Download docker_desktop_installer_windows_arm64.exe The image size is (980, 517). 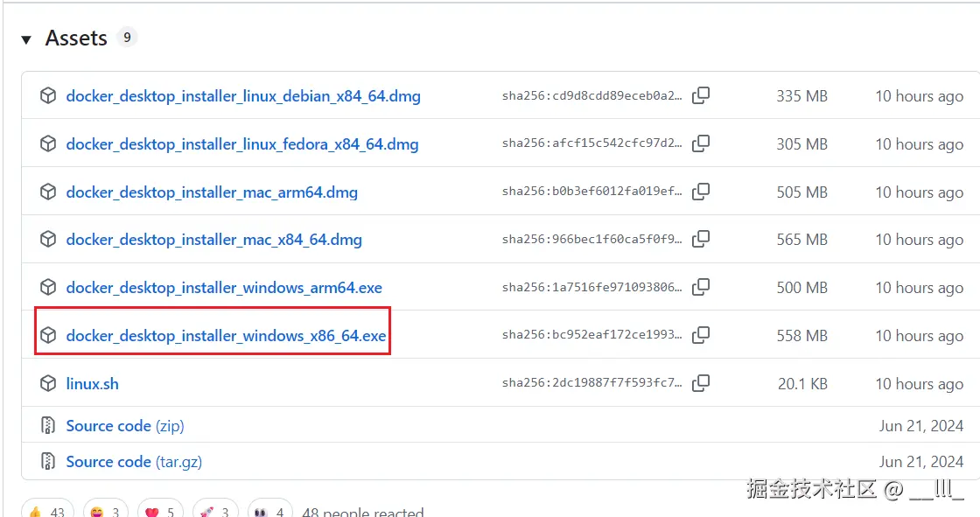[x=224, y=288]
